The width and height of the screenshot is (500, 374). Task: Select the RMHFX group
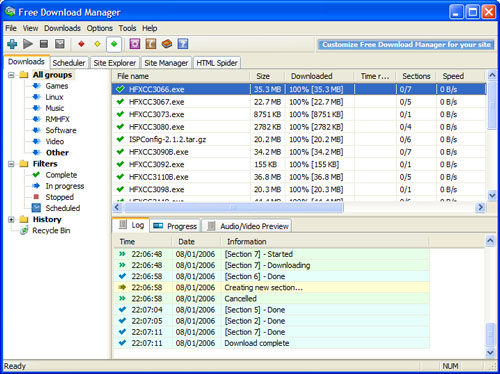pos(58,119)
